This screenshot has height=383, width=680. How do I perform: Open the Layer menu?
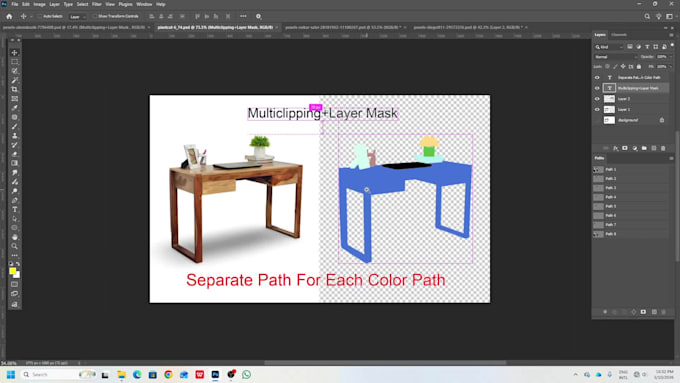click(55, 4)
